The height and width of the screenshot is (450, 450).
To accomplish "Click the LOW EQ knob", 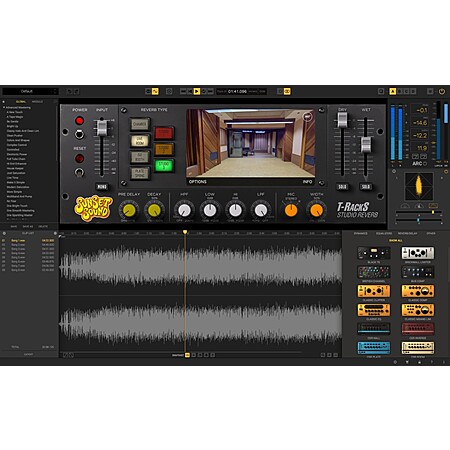I will point(210,211).
